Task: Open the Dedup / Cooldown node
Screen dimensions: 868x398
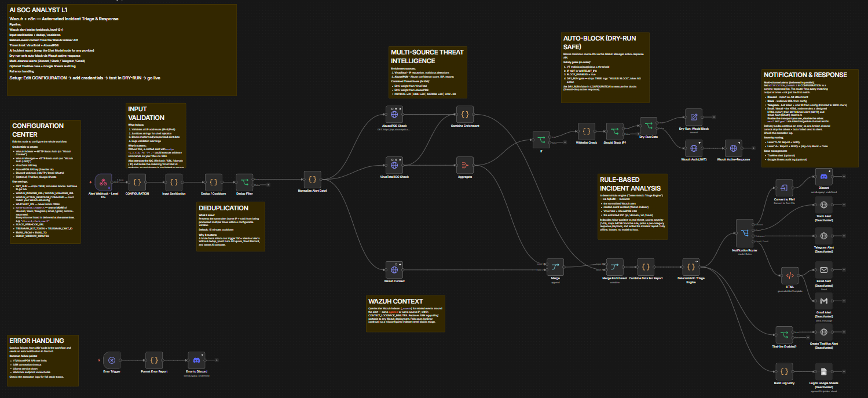Action: coord(214,182)
